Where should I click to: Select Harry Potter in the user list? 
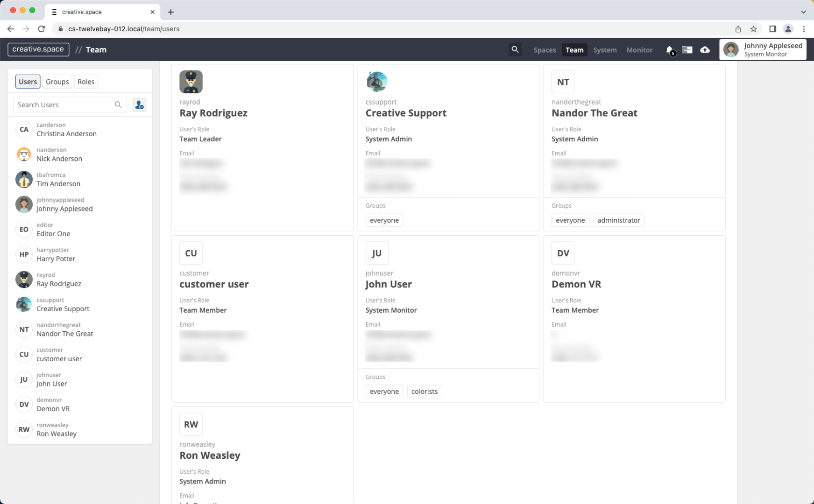80,254
